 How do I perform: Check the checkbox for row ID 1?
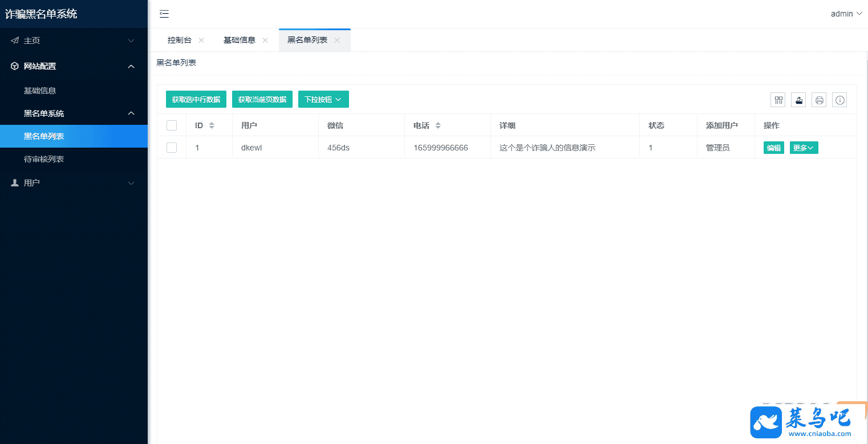click(172, 148)
